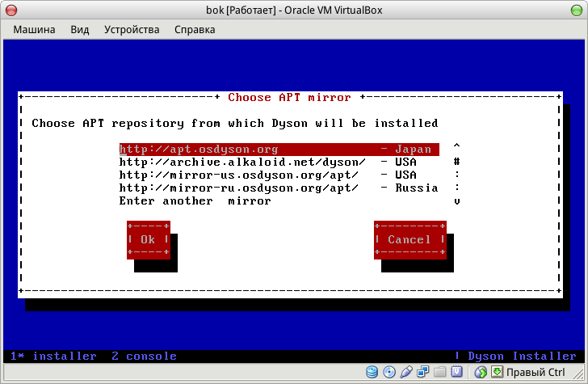
Task: Choose the 'Enter another mirror' option
Action: pos(195,200)
